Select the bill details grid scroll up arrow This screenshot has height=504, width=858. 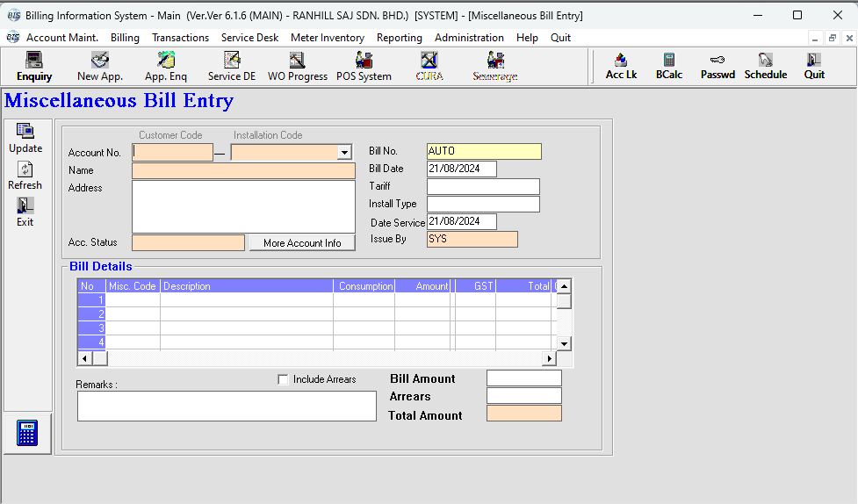564,286
